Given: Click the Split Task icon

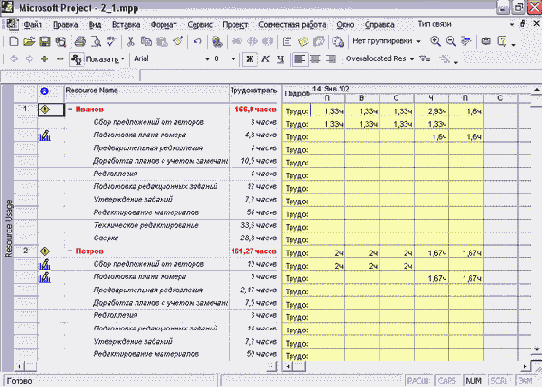Looking at the screenshot, I should pyautogui.click(x=268, y=42).
